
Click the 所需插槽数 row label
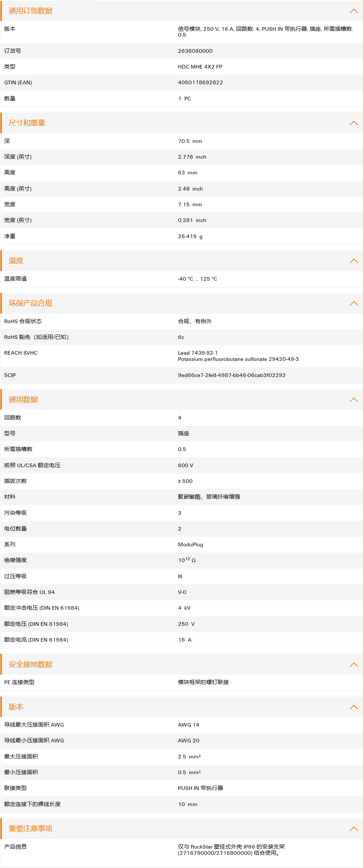[18, 449]
